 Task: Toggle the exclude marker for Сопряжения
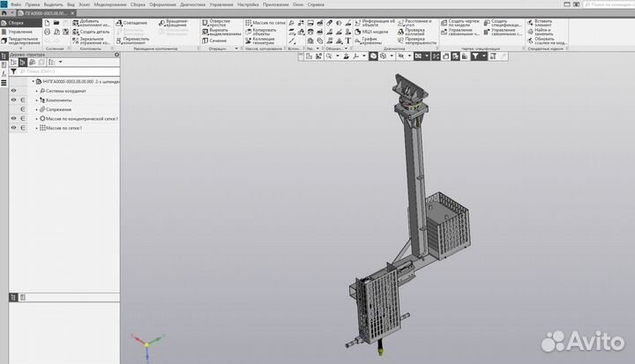coord(23,109)
